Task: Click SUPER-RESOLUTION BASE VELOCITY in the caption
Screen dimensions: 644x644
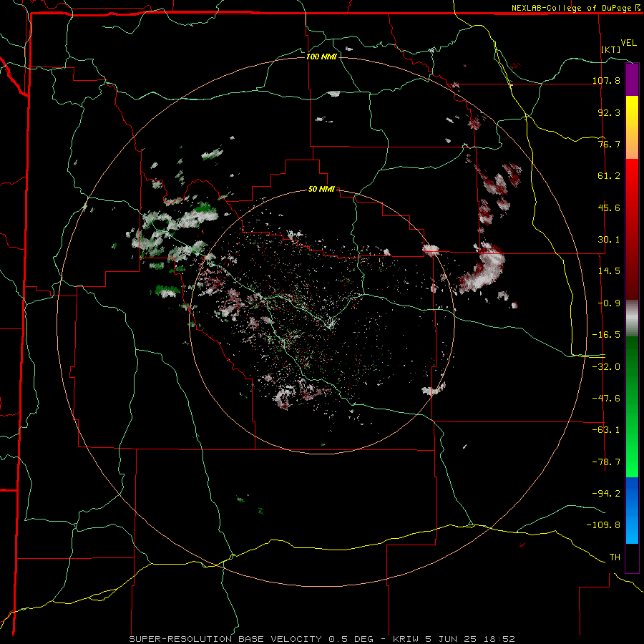Action: [x=227, y=639]
